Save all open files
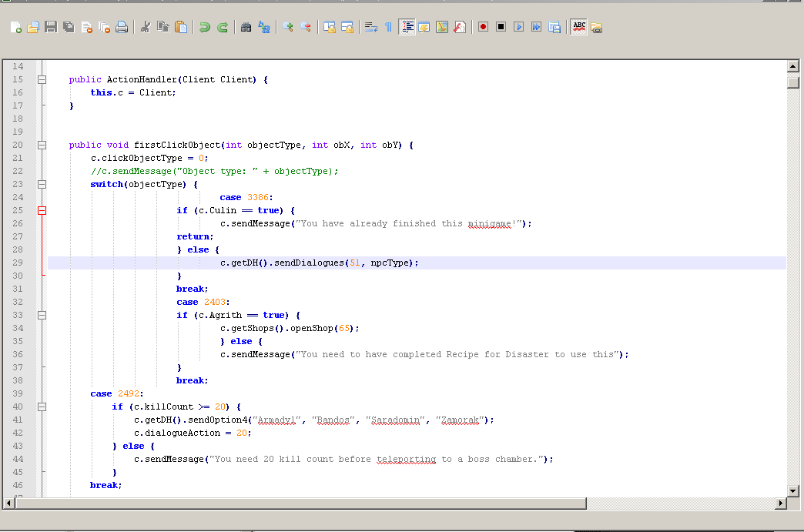This screenshot has width=804, height=532. [x=69, y=27]
